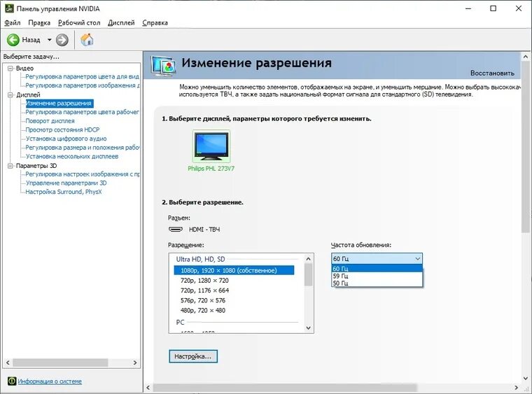The height and width of the screenshot is (394, 532).
Task: Open Поворот дисплея task
Action: coord(50,121)
